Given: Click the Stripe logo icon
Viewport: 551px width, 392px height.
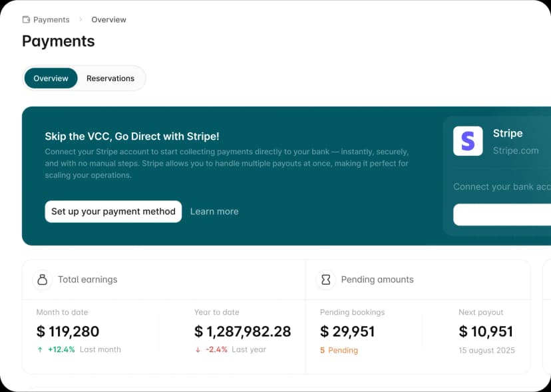Looking at the screenshot, I should point(468,141).
